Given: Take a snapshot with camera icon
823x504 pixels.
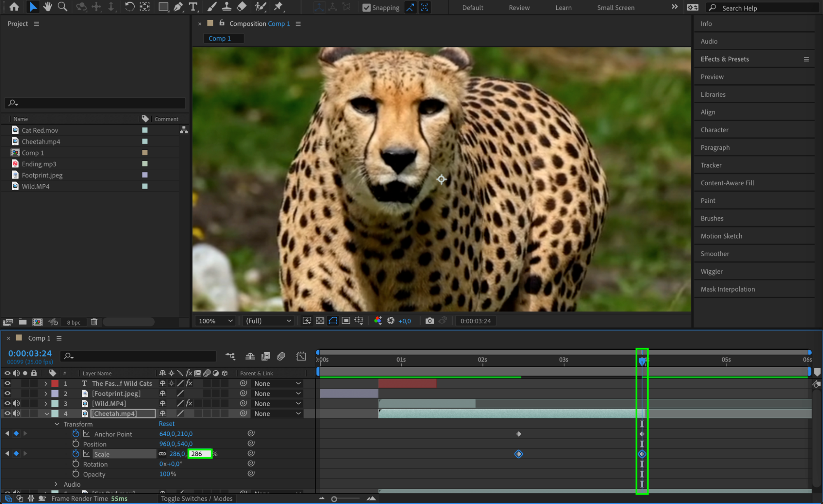Looking at the screenshot, I should point(429,321).
